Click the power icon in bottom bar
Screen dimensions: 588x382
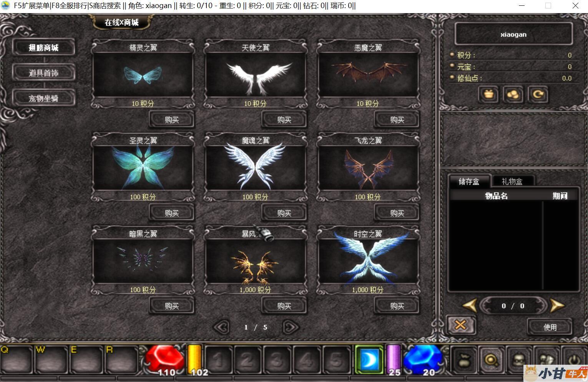tap(574, 359)
